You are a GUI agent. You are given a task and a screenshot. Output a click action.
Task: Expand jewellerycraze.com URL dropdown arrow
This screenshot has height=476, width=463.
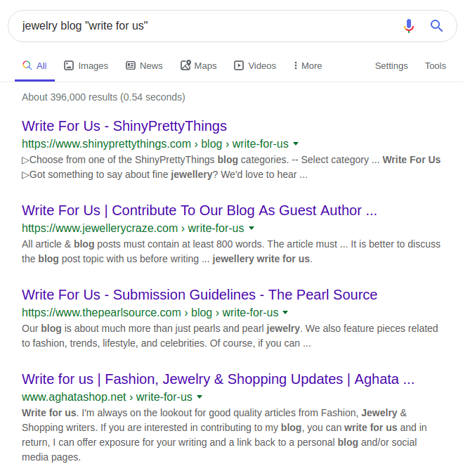coord(252,229)
